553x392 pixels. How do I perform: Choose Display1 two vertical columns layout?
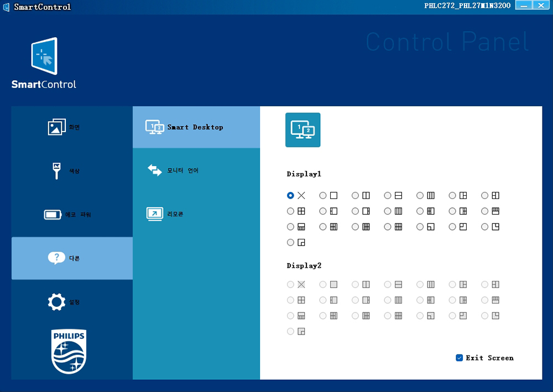click(355, 195)
